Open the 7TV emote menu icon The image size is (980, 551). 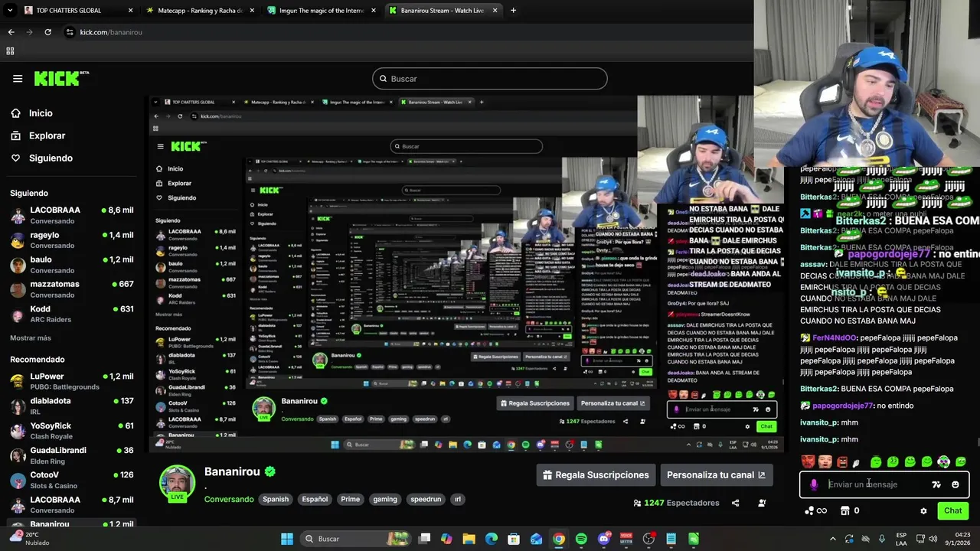[x=936, y=484]
